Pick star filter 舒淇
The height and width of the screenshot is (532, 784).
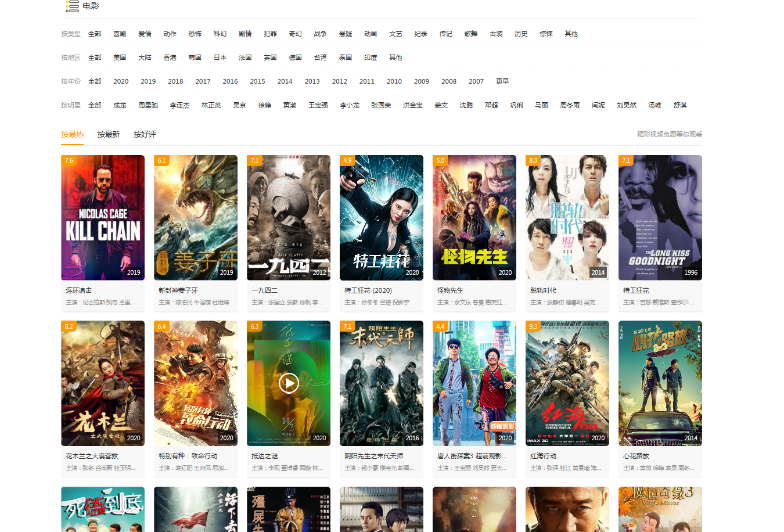pyautogui.click(x=680, y=105)
